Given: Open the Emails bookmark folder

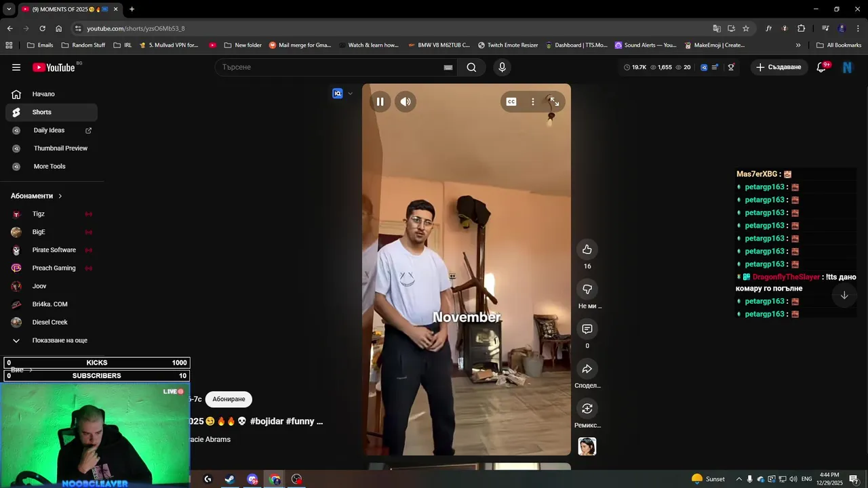Looking at the screenshot, I should (40, 45).
